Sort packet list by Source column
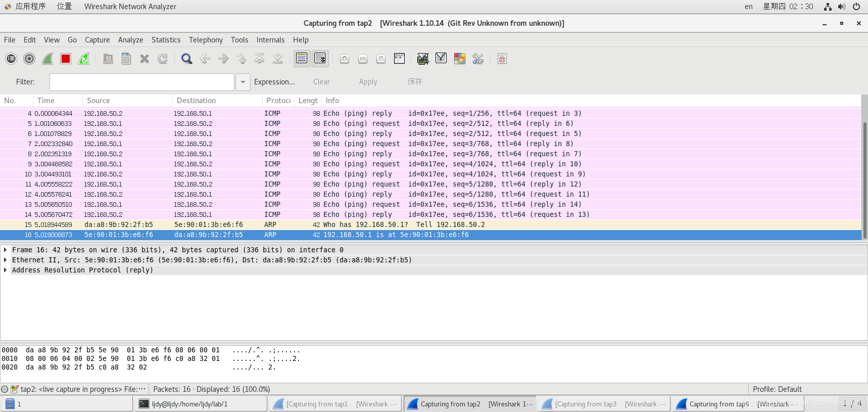This screenshot has height=412, width=868. click(128, 101)
